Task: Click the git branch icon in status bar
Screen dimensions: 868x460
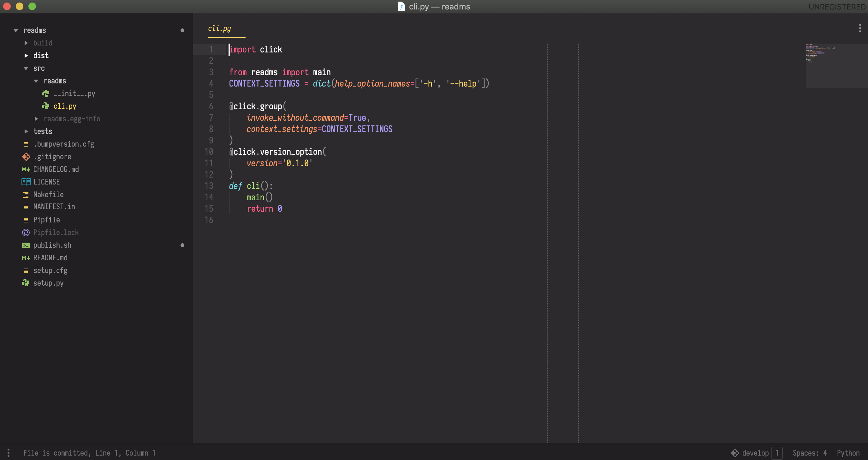Action: pyautogui.click(x=735, y=453)
